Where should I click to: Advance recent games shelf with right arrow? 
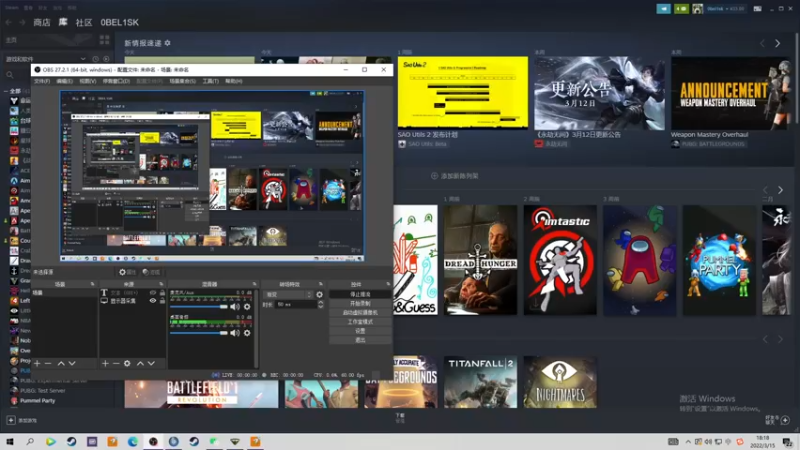[x=780, y=190]
